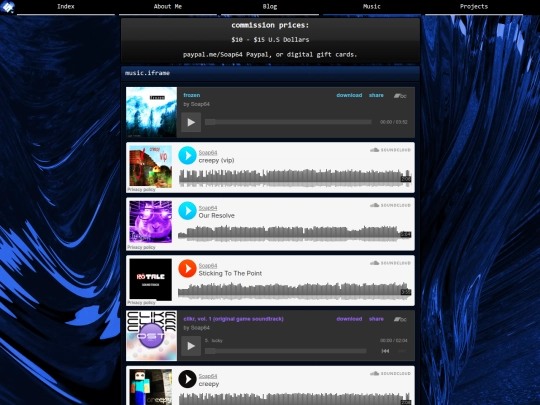The width and height of the screenshot is (540, 405).
Task: Click SoundCloud logo on creepy player
Action: 390,373
